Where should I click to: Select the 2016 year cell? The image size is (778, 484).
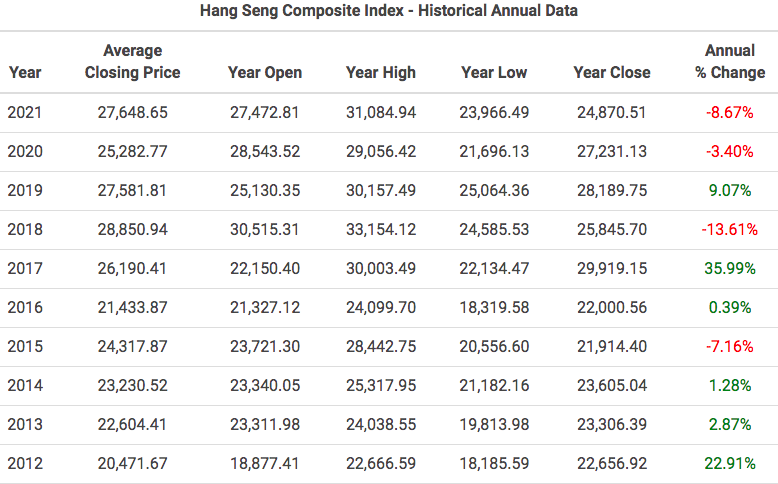pos(25,307)
